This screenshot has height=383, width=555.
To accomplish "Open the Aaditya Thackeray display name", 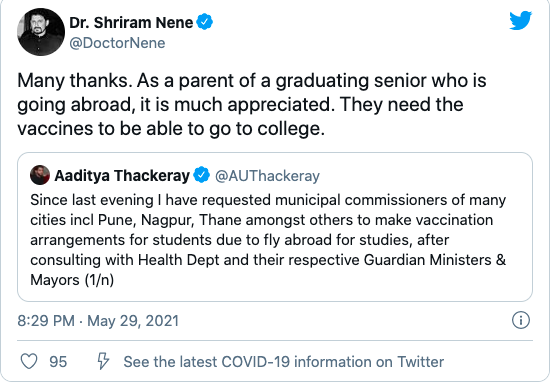I will click(x=122, y=176).
